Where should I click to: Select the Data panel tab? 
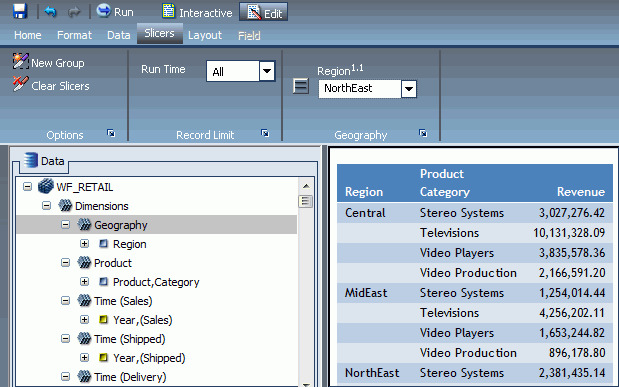point(44,161)
